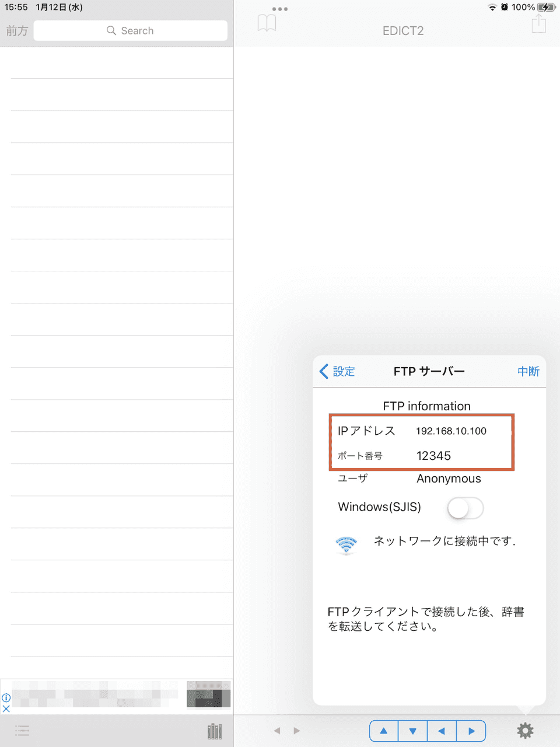Open the dictionary shelf icon
Screen dimensions: 560x747
pos(214,730)
